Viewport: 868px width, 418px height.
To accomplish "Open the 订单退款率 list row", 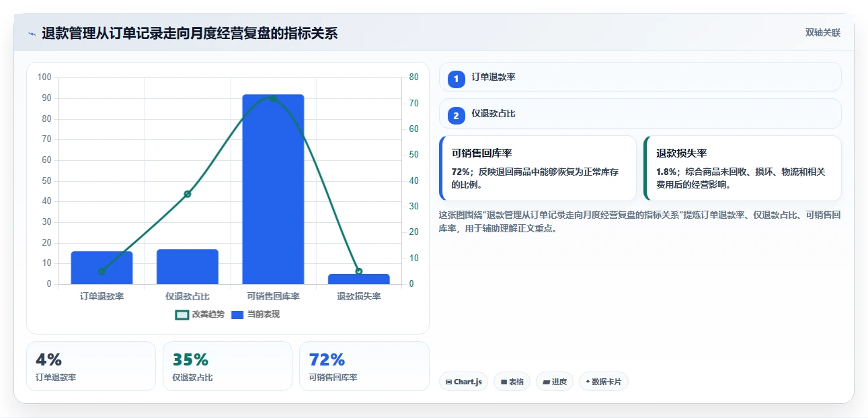I will 640,77.
